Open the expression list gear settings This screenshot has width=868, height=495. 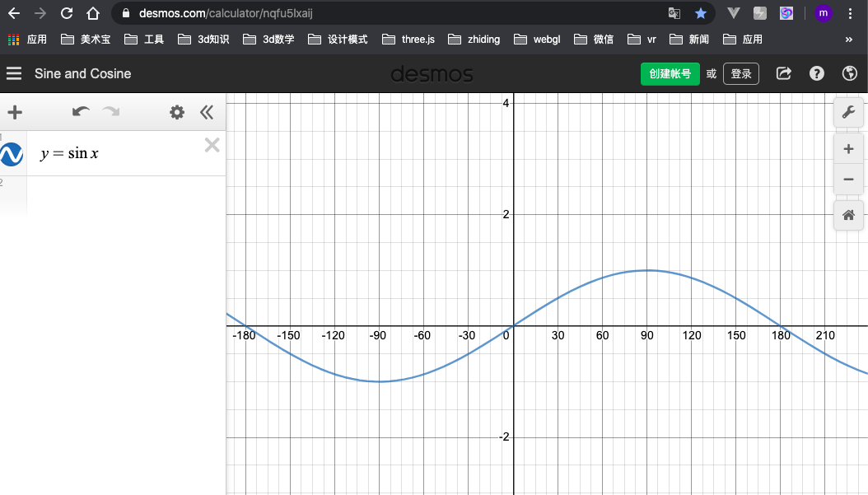tap(177, 112)
